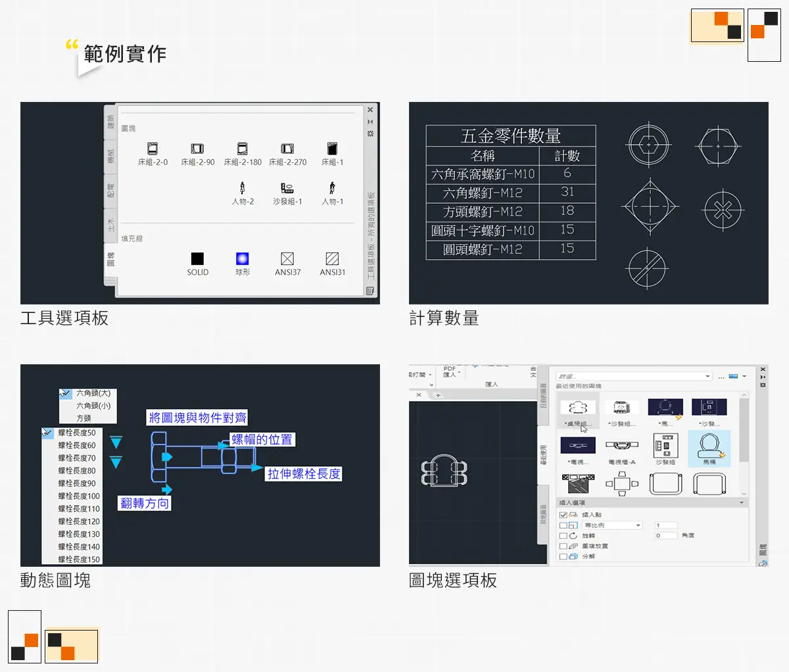Select the 床組-2-90 block tool
The image size is (789, 672).
pyautogui.click(x=197, y=149)
